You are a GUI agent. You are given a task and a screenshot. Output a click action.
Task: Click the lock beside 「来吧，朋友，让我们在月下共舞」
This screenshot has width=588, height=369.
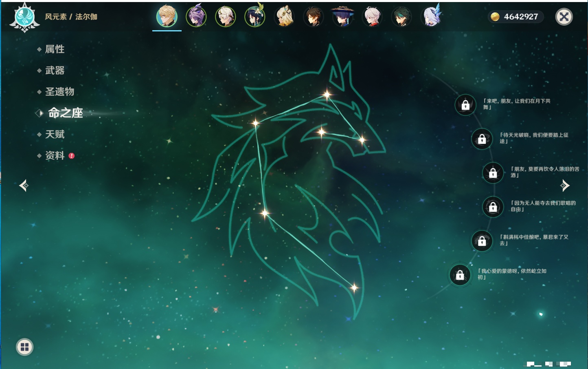click(465, 105)
